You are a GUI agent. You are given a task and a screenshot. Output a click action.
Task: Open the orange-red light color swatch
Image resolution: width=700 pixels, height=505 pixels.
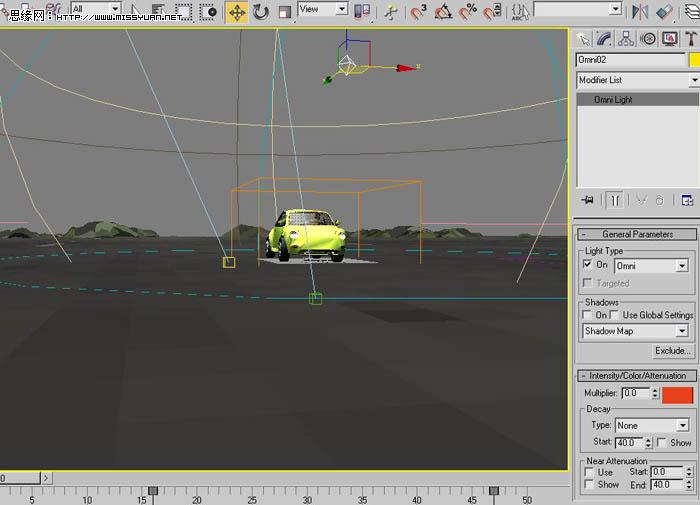pyautogui.click(x=677, y=395)
